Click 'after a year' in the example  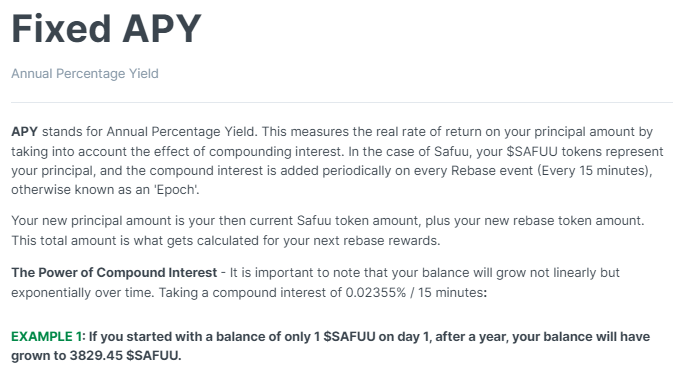coord(472,336)
